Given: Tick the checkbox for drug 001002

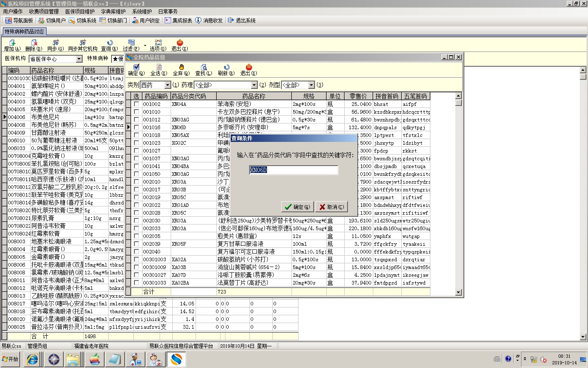Looking at the screenshot, I should tap(136, 104).
